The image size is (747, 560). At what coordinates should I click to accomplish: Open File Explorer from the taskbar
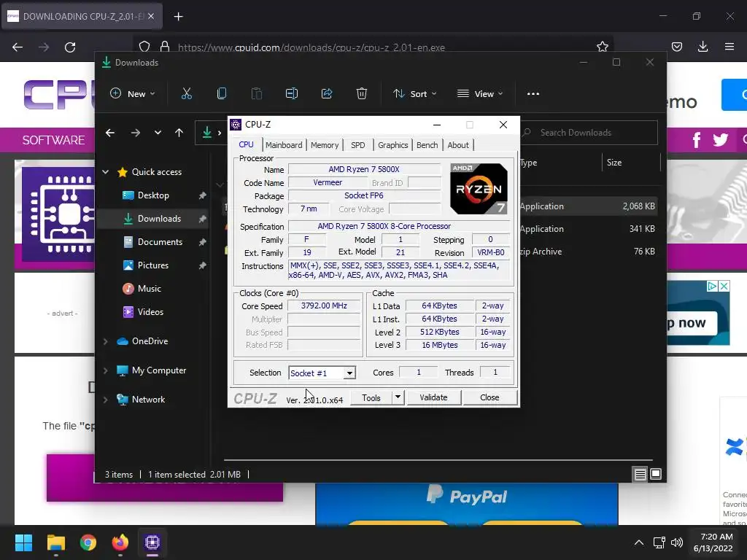click(55, 542)
